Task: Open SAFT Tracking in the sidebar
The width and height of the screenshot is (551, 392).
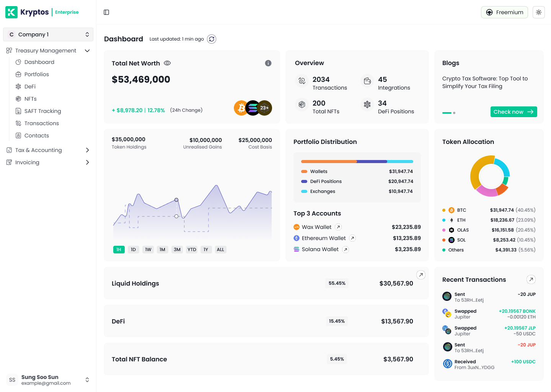Action: coord(42,111)
